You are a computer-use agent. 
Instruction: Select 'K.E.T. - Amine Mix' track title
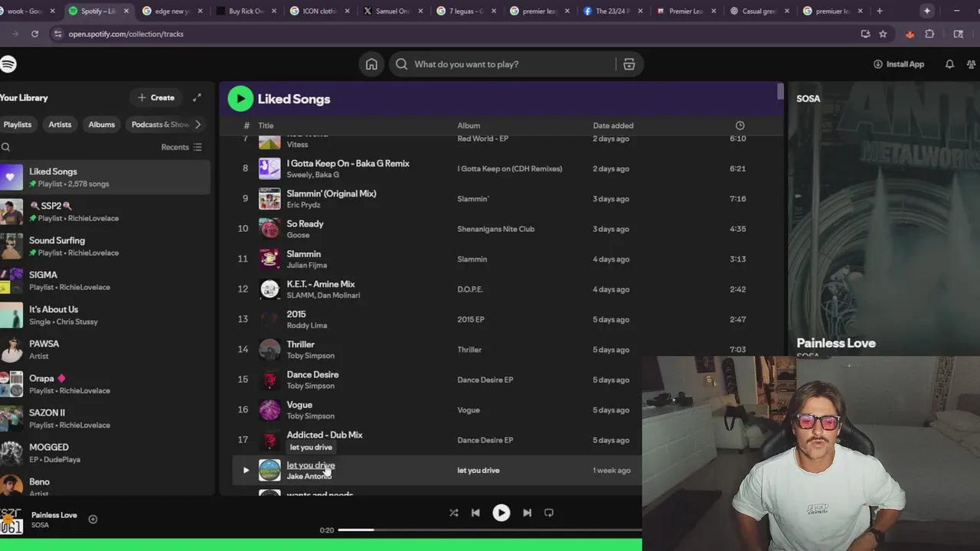320,284
